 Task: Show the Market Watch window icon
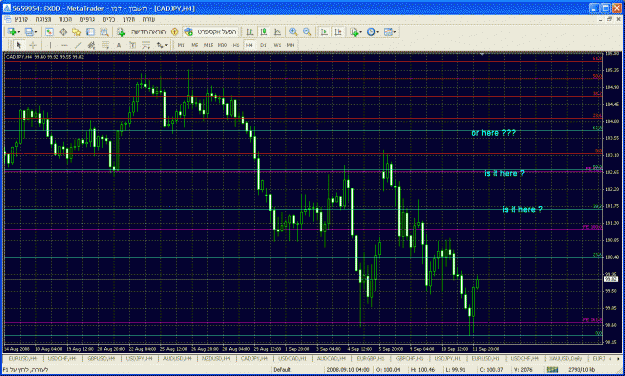pos(49,32)
